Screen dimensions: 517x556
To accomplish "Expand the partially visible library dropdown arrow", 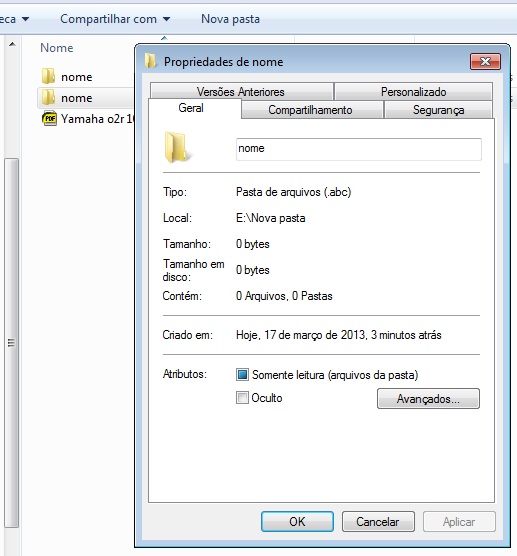I will pyautogui.click(x=25, y=19).
